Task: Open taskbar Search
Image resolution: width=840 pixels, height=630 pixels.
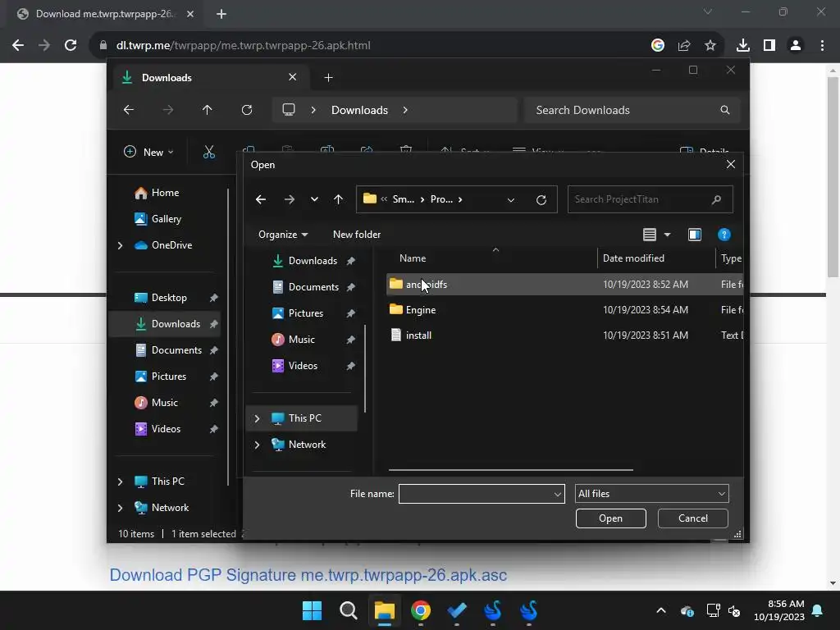Action: click(348, 610)
